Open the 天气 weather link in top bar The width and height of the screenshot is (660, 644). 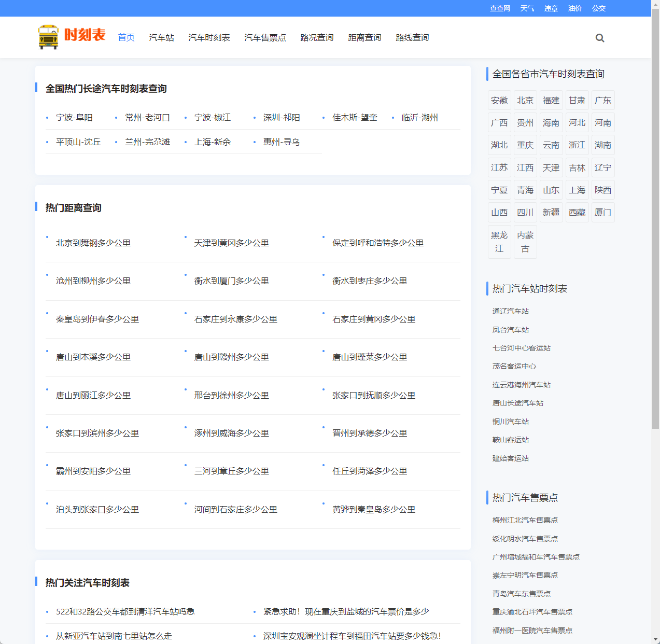point(527,8)
